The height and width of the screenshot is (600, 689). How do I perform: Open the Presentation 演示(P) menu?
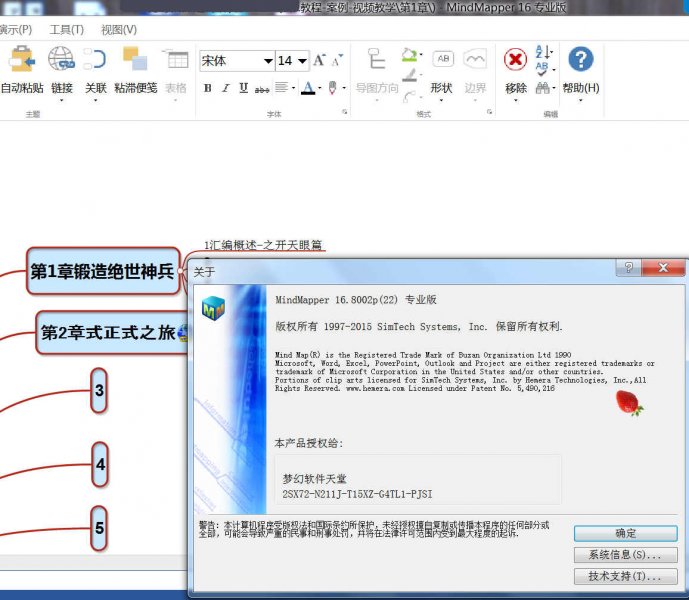tap(16, 30)
